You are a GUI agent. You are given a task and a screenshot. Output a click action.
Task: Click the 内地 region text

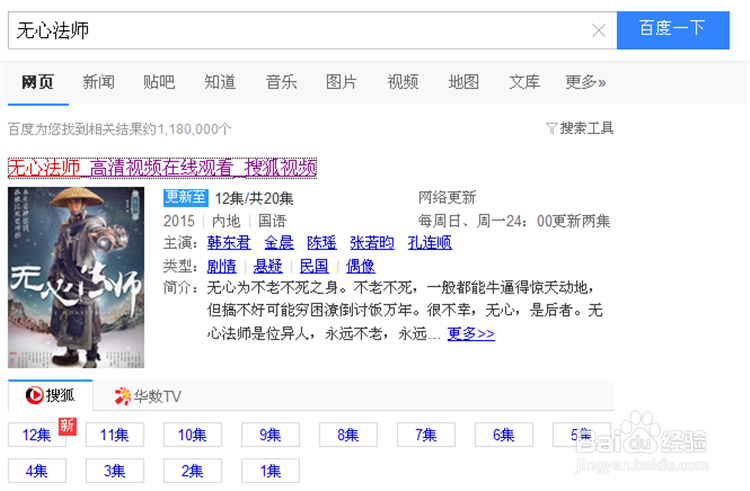pyautogui.click(x=226, y=221)
